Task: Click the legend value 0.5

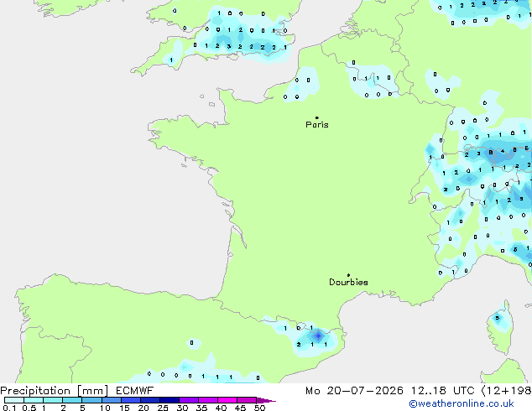Action: point(29,408)
